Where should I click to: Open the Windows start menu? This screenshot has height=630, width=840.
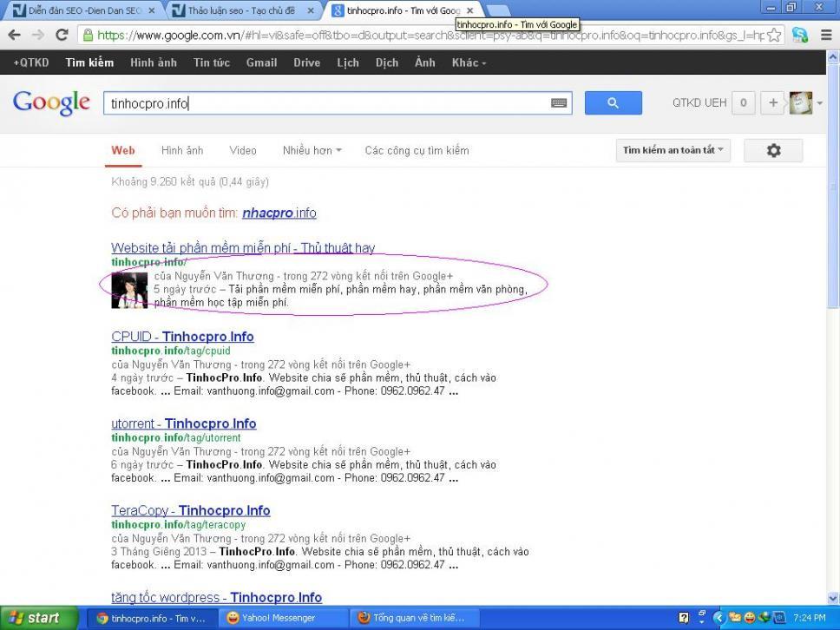pyautogui.click(x=38, y=618)
